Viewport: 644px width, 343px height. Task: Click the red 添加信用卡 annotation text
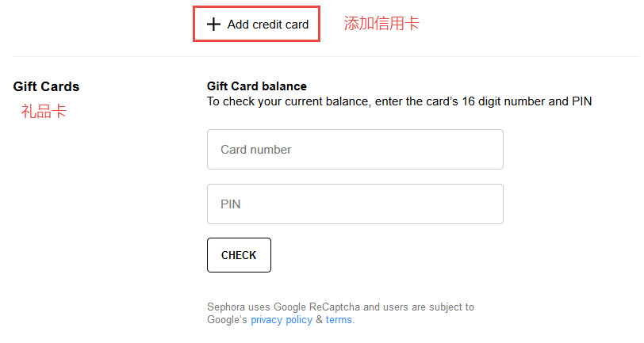pos(381,24)
